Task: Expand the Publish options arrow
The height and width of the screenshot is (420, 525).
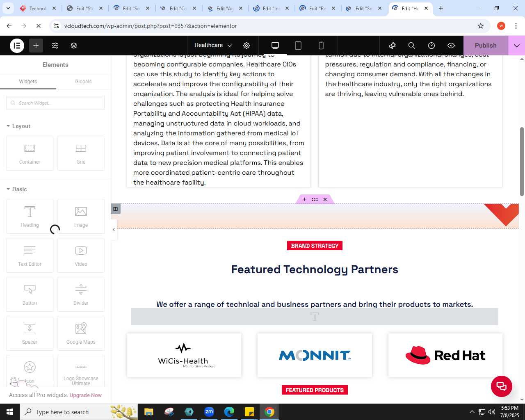Action: (517, 46)
